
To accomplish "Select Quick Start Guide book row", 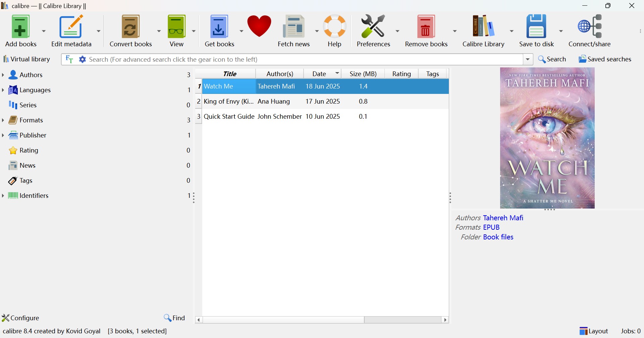I will click(325, 116).
